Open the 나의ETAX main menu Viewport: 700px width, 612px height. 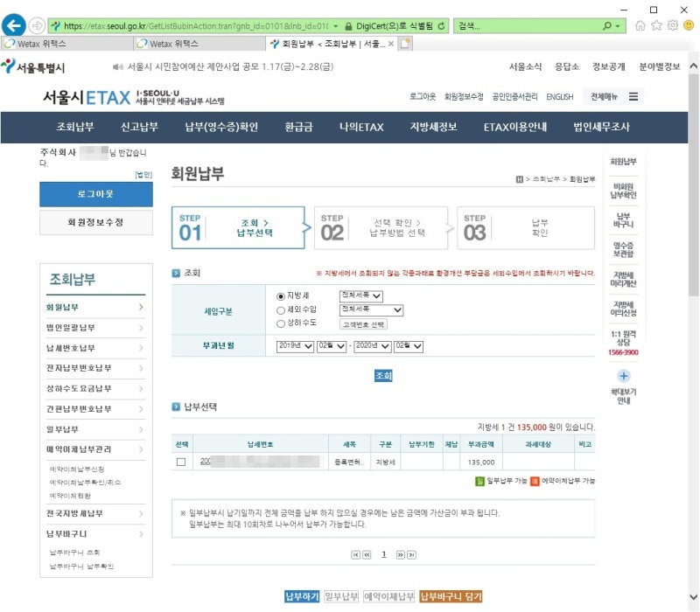click(361, 127)
